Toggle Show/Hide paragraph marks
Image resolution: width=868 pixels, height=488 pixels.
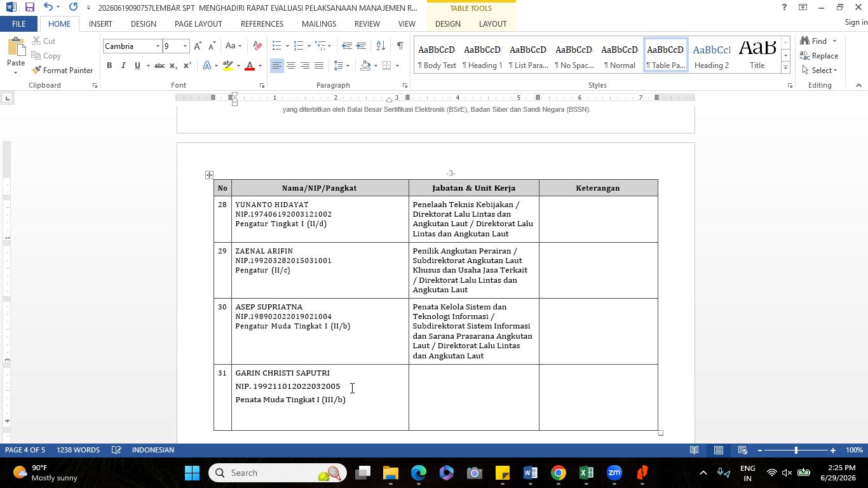point(400,46)
